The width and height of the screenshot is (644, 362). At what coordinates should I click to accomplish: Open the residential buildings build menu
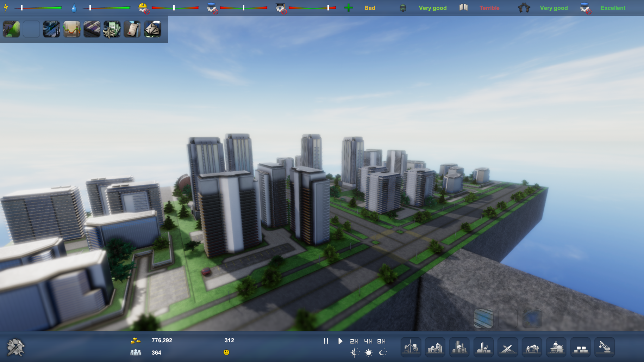pyautogui.click(x=435, y=347)
